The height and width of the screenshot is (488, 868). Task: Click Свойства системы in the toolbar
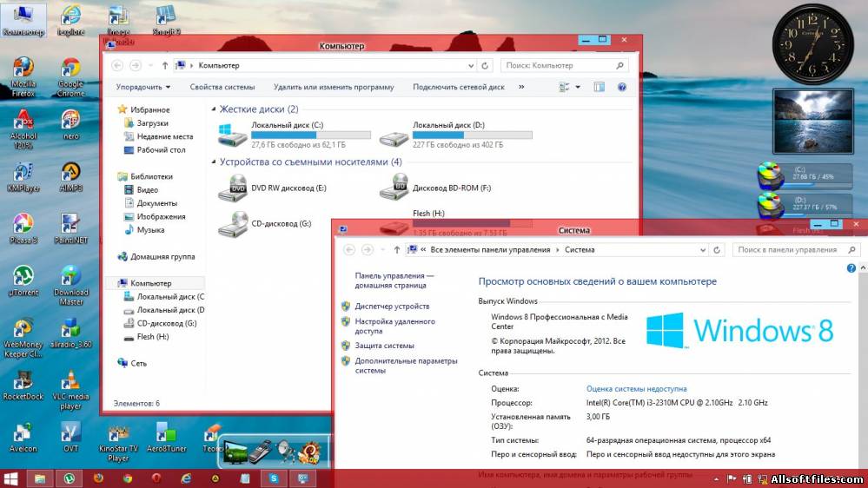coord(222,87)
